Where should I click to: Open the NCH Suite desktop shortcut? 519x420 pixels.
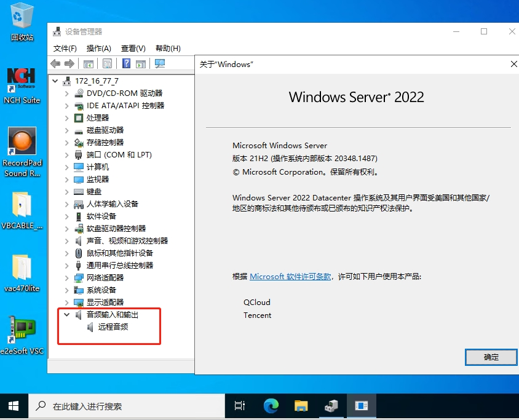(x=22, y=86)
